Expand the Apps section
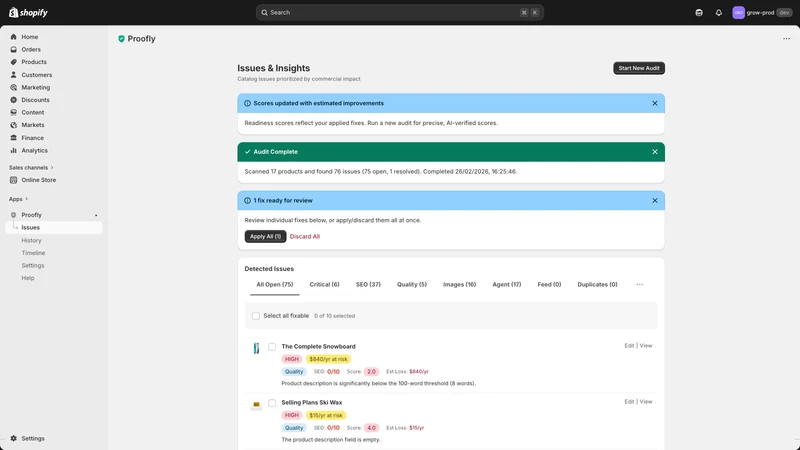 (x=18, y=199)
